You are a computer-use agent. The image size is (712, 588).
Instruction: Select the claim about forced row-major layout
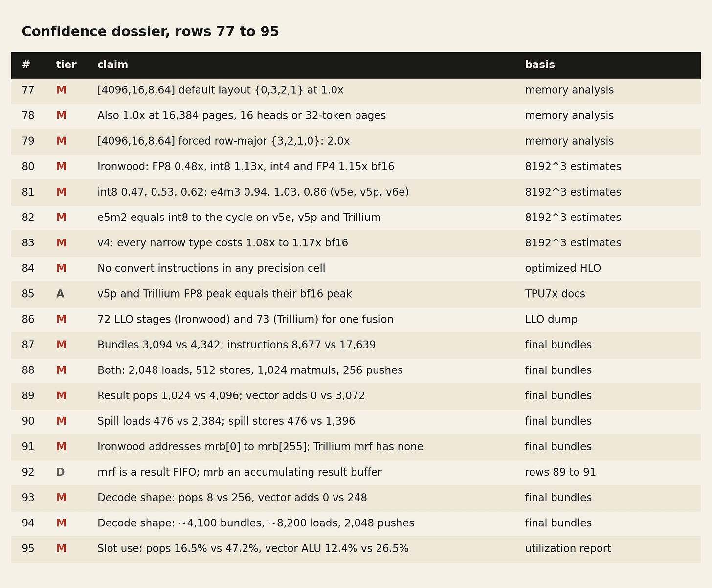point(223,141)
